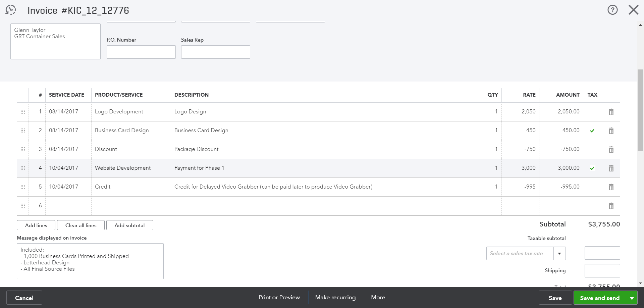Remove the Website Development line item

(611, 168)
